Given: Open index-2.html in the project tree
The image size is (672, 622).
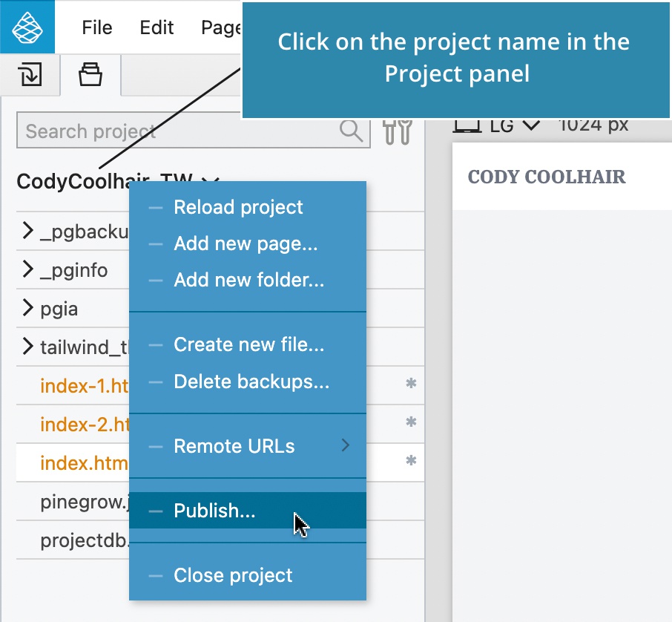Looking at the screenshot, I should coord(85,425).
